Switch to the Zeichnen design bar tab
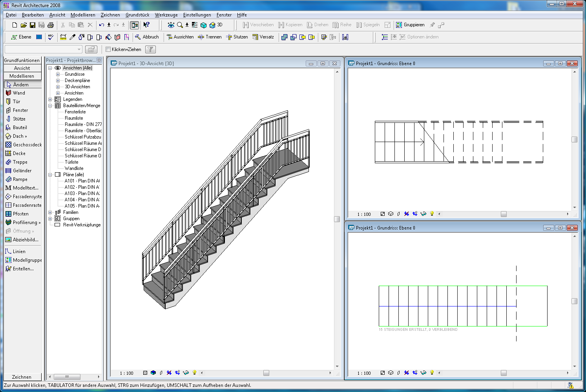The height and width of the screenshot is (392, 586). [22, 377]
